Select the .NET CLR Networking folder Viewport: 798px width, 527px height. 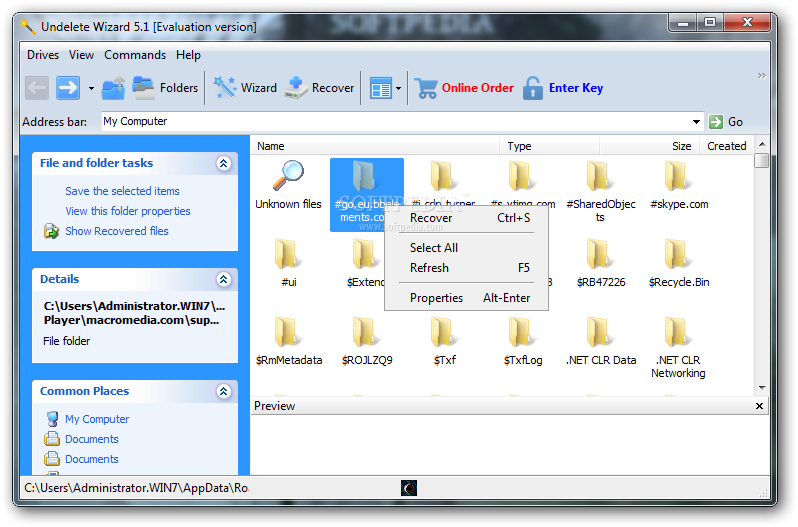point(678,347)
